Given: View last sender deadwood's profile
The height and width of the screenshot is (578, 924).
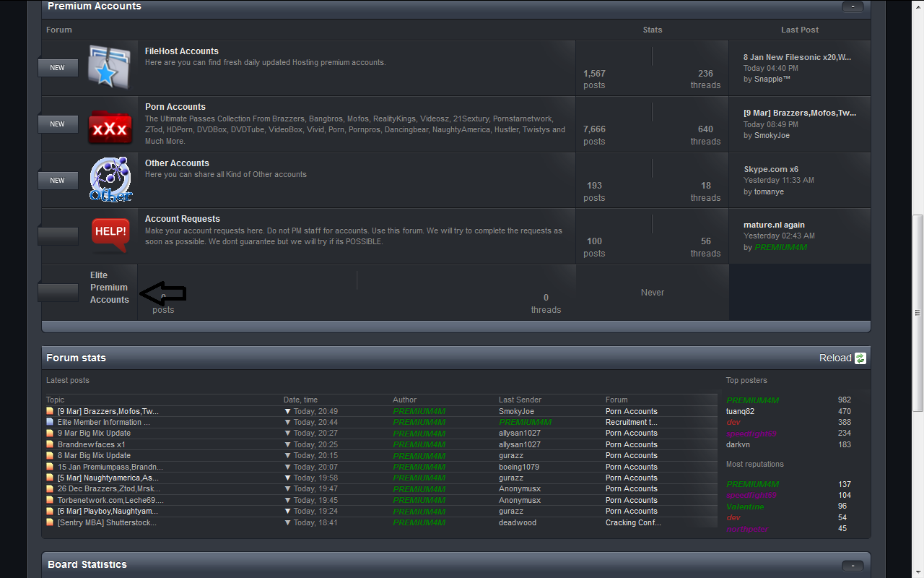Looking at the screenshot, I should pyautogui.click(x=518, y=522).
